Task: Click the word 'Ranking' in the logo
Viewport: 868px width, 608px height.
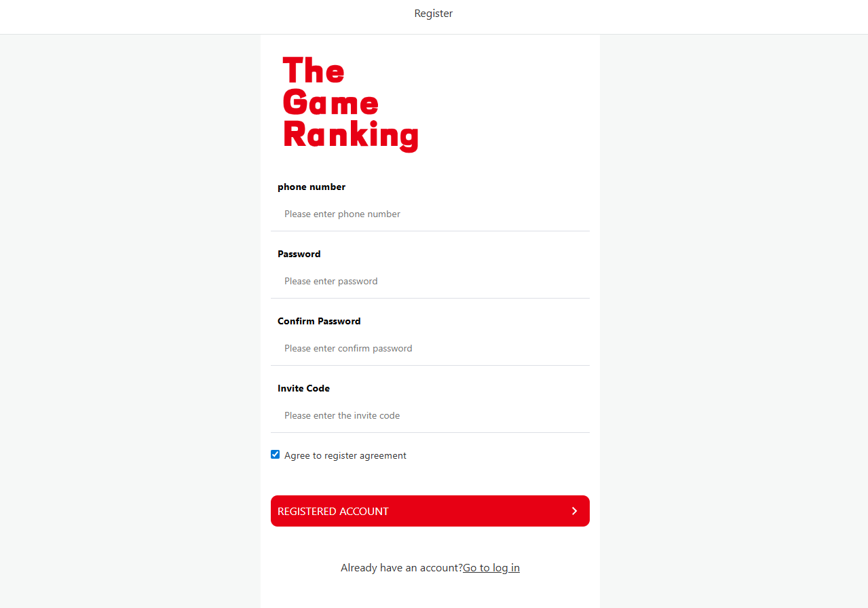Action: point(350,135)
